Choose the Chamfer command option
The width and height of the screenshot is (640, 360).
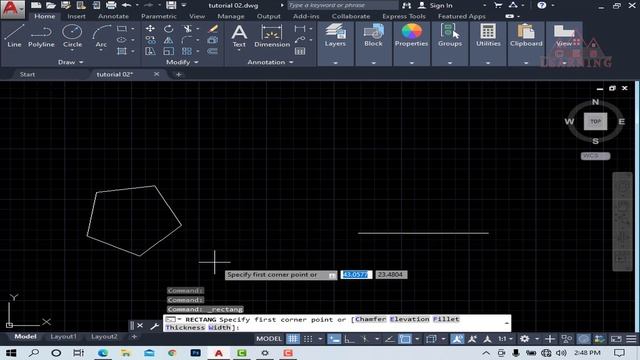(371, 319)
